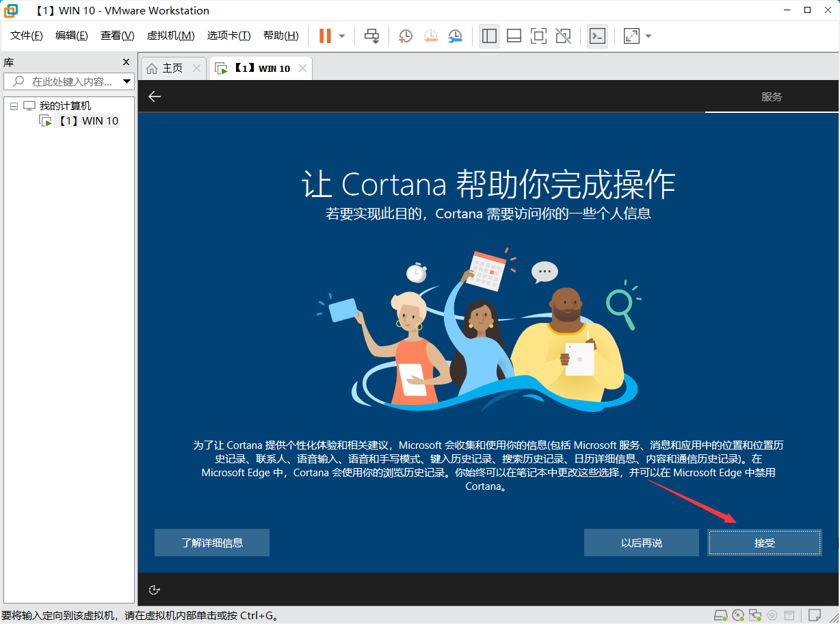Click the home icon on 主页 tab

(152, 68)
